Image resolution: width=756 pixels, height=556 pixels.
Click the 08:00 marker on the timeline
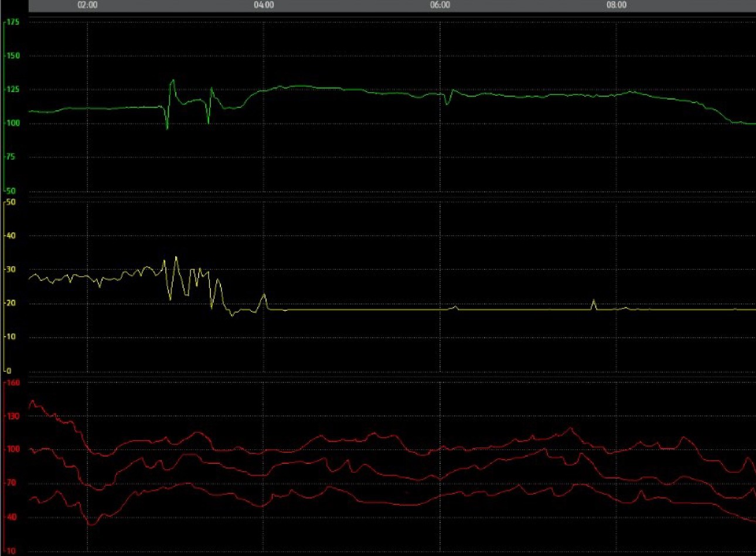click(x=616, y=5)
